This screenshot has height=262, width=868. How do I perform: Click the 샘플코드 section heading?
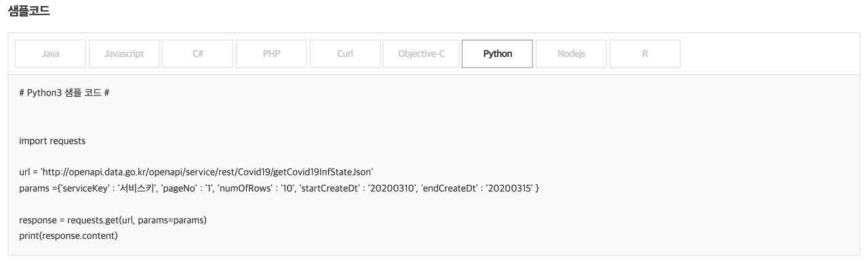28,12
